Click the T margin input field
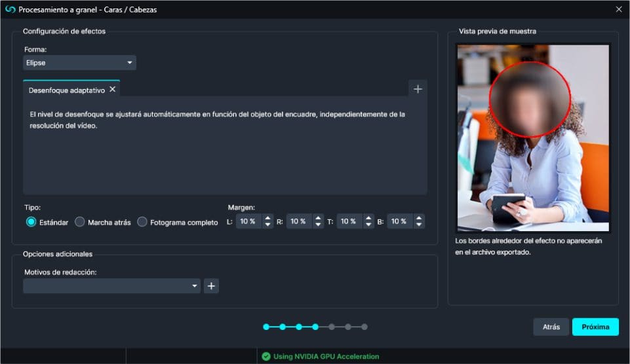The image size is (630, 364). point(349,221)
